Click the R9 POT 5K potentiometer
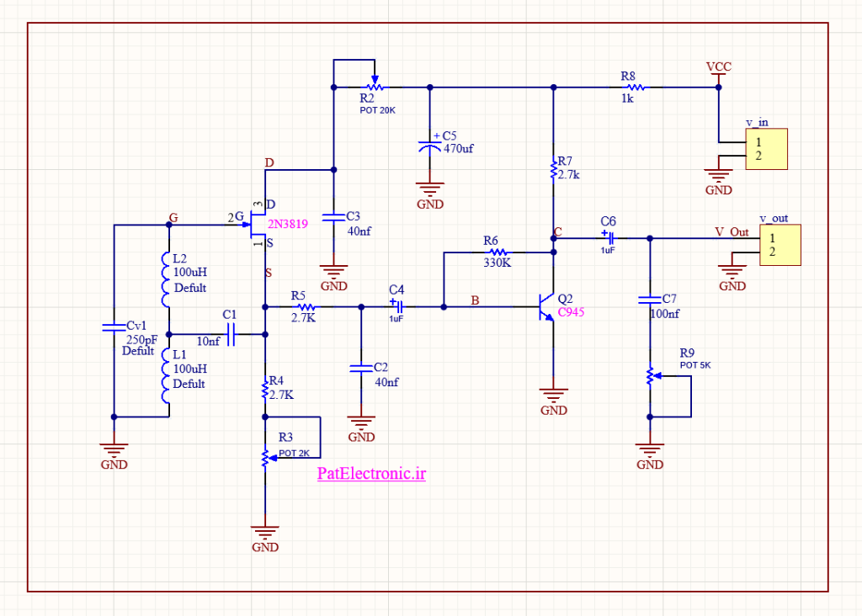This screenshot has height=616, width=862. point(651,376)
